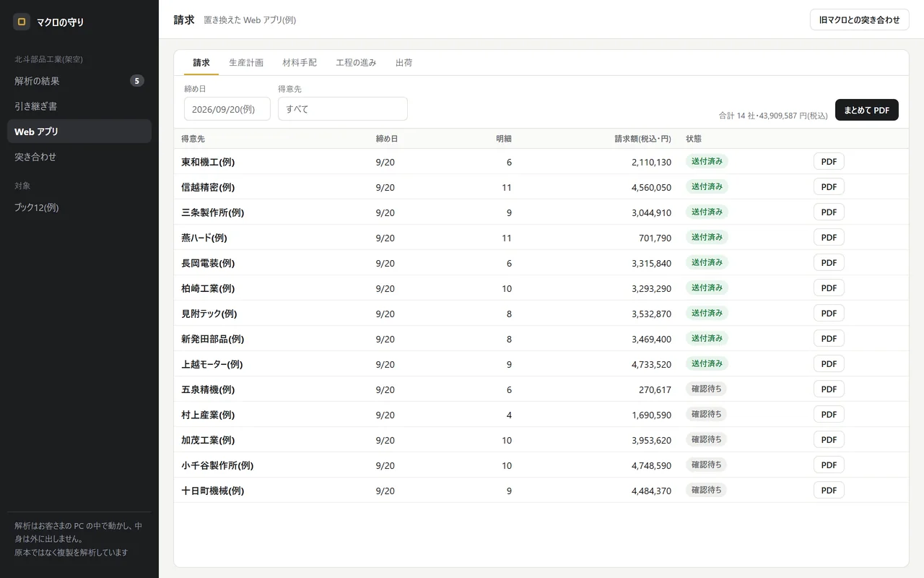Click the 合計 14 社 total summary
This screenshot has width=924, height=578.
(x=773, y=116)
